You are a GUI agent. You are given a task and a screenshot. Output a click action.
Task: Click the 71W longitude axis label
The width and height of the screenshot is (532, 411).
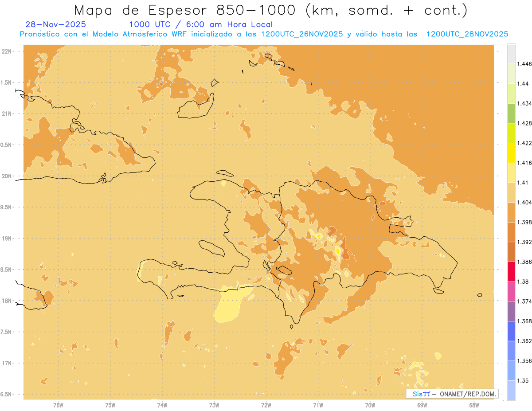(318, 405)
